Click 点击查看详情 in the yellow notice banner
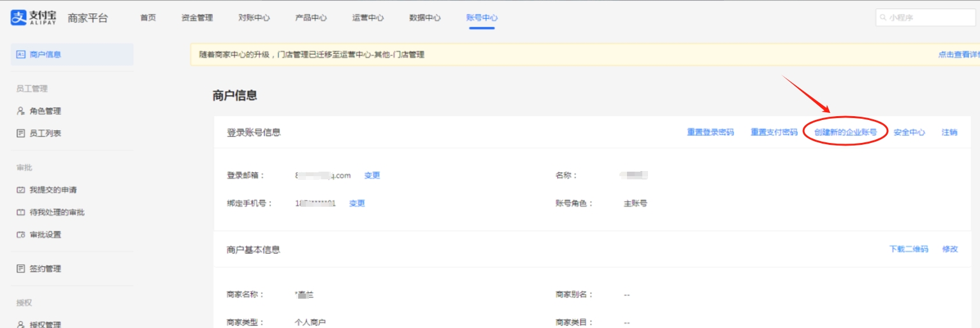 [x=958, y=55]
